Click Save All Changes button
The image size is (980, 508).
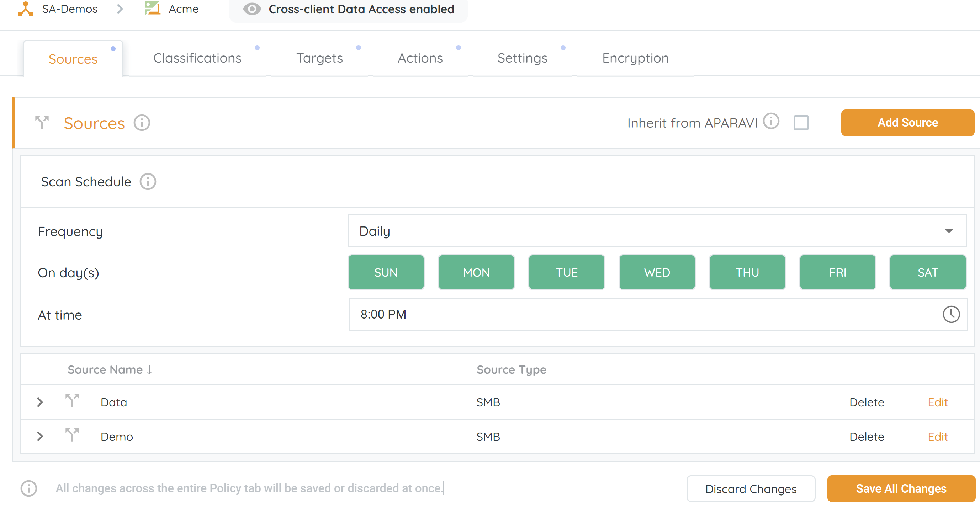pyautogui.click(x=901, y=488)
